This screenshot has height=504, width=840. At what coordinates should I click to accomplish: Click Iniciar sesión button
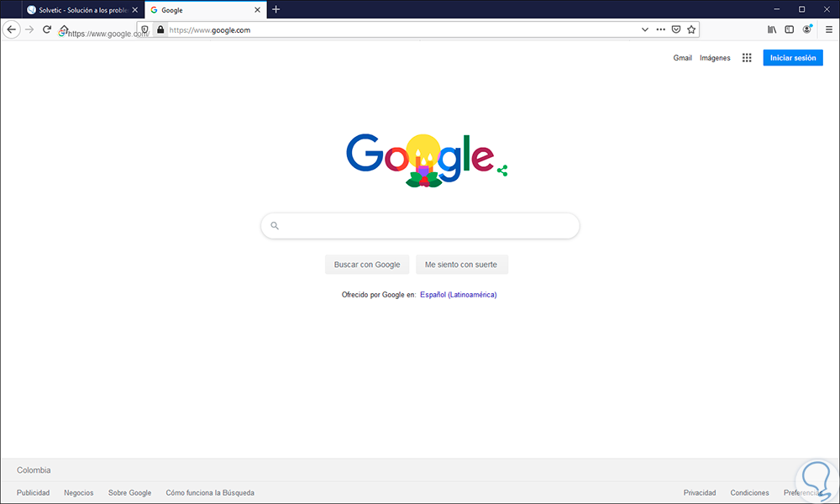tap(793, 58)
